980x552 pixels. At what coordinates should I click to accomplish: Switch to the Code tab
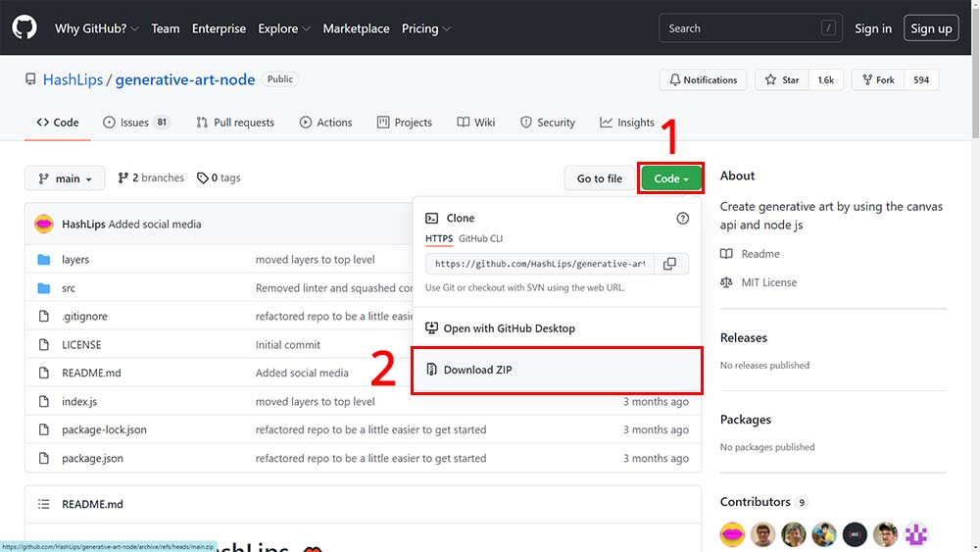(58, 123)
